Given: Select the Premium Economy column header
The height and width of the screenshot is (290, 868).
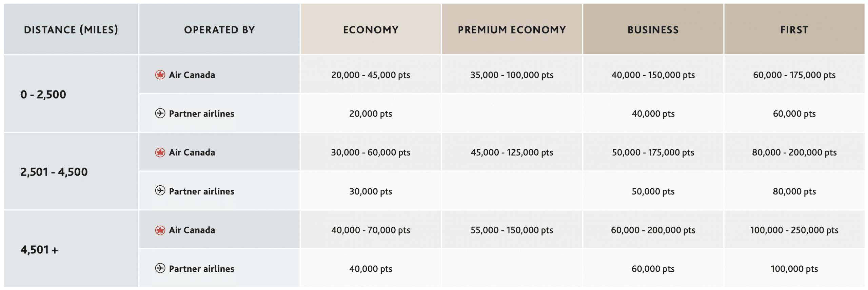Looking at the screenshot, I should coord(512,29).
